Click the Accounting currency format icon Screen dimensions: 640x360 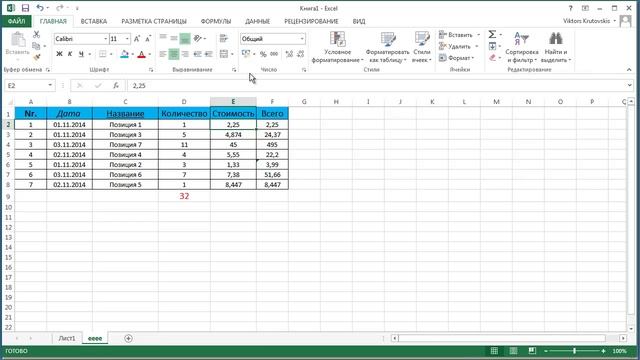point(246,54)
